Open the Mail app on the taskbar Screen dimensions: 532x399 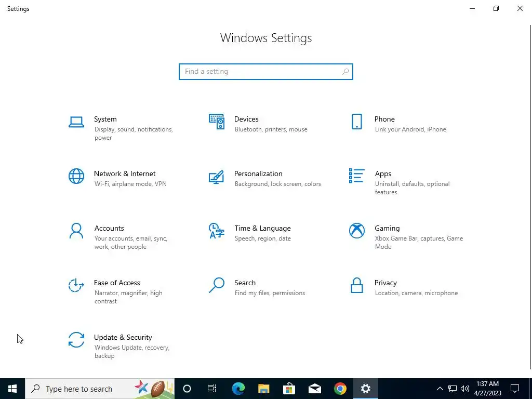[x=315, y=389]
